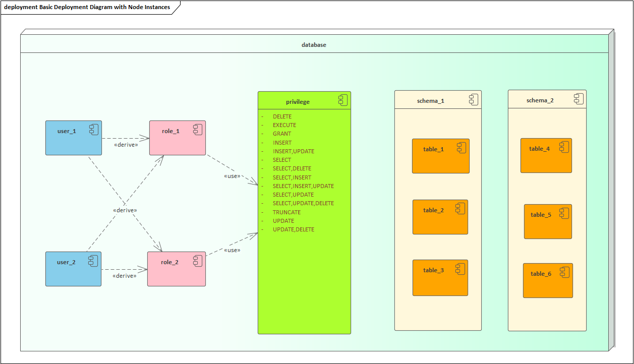Select the UPDATE attribute row
Screen dimensions: 634x364
(283, 221)
